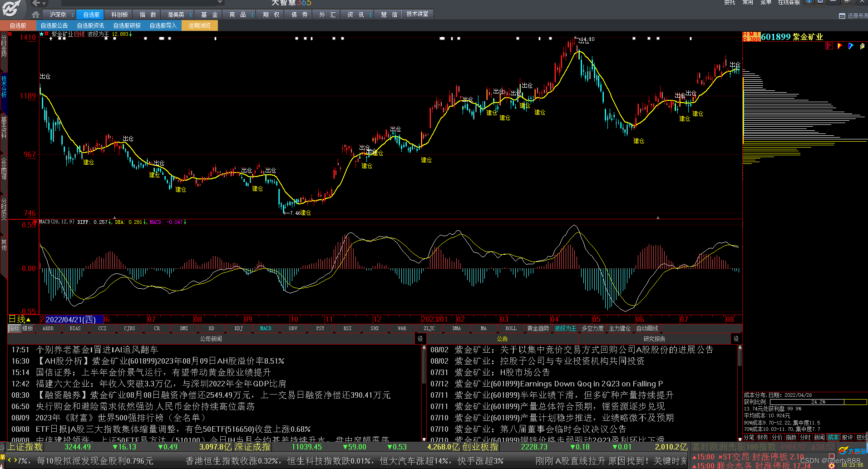Open announcement 控股子公司与专业投资机构共同投资

[x=549, y=361]
